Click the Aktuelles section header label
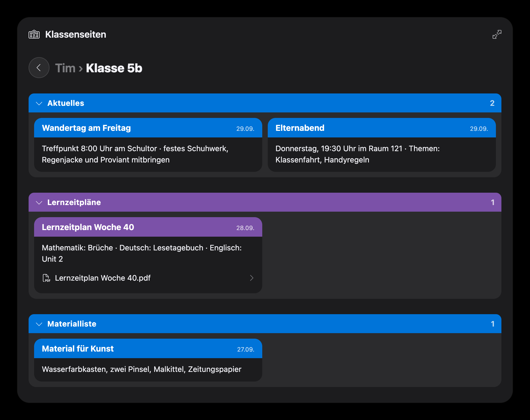 pyautogui.click(x=66, y=103)
